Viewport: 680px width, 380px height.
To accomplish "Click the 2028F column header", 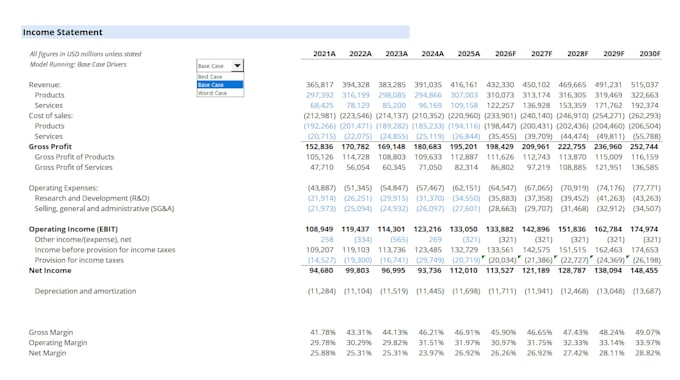I will [578, 54].
